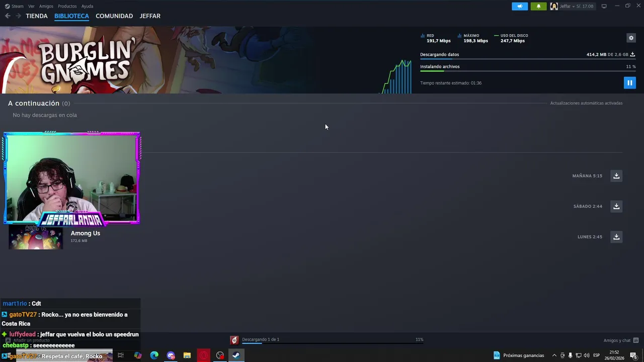Open the ESP language indicator
The height and width of the screenshot is (362, 644).
[x=597, y=355]
